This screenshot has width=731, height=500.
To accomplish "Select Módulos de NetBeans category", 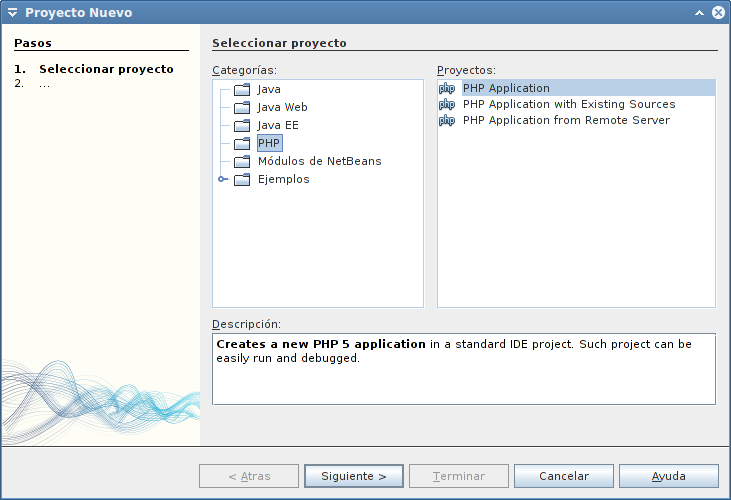I will click(320, 161).
